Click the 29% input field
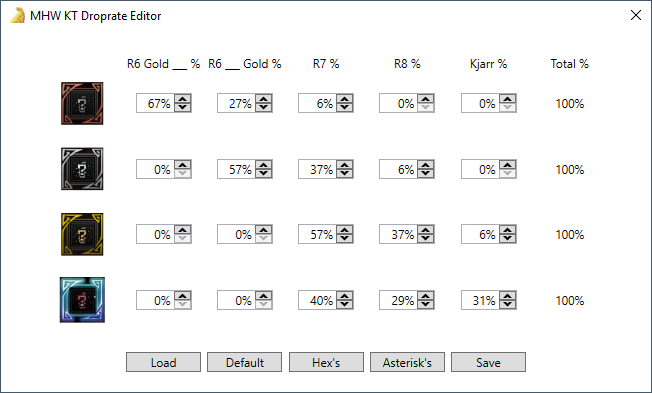Image resolution: width=652 pixels, height=393 pixels. point(399,300)
